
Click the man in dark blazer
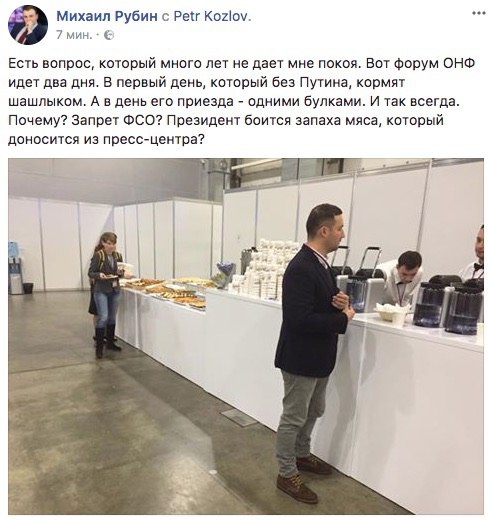(312, 352)
